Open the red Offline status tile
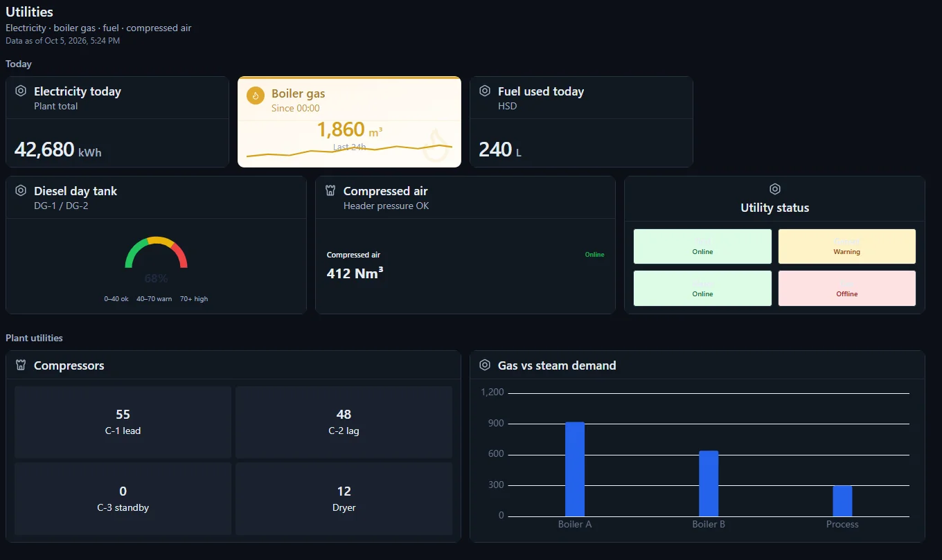 coord(847,288)
